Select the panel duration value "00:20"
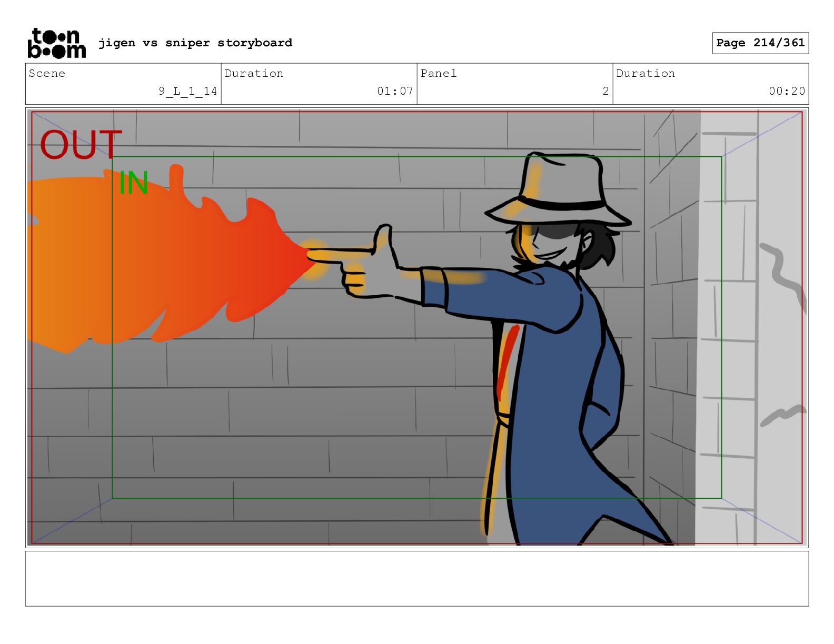The height and width of the screenshot is (644, 834). click(x=787, y=91)
